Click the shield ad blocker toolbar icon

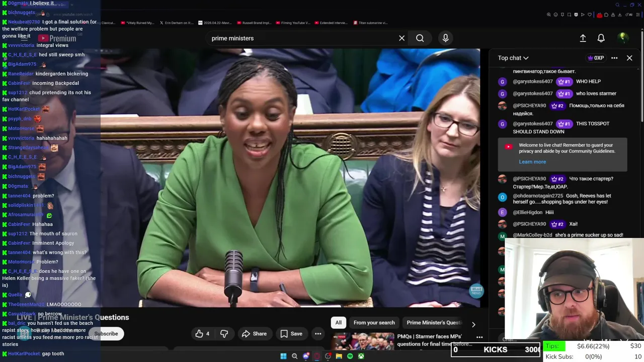coord(576,15)
